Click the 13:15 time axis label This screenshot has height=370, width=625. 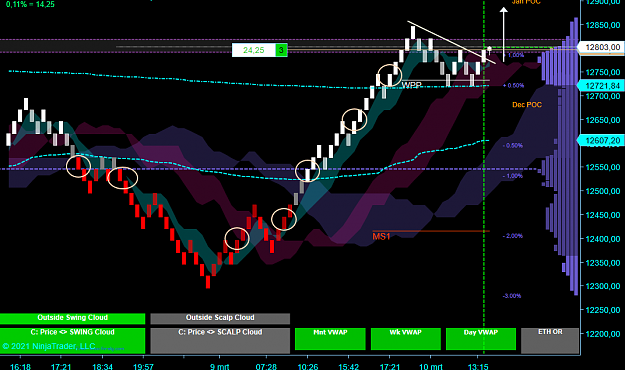[x=478, y=366]
